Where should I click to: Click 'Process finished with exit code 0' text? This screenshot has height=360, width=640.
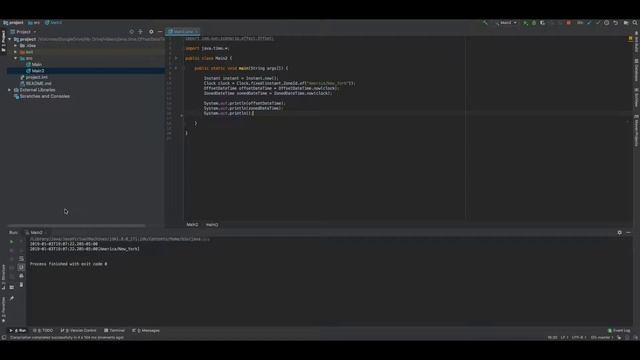click(x=69, y=264)
